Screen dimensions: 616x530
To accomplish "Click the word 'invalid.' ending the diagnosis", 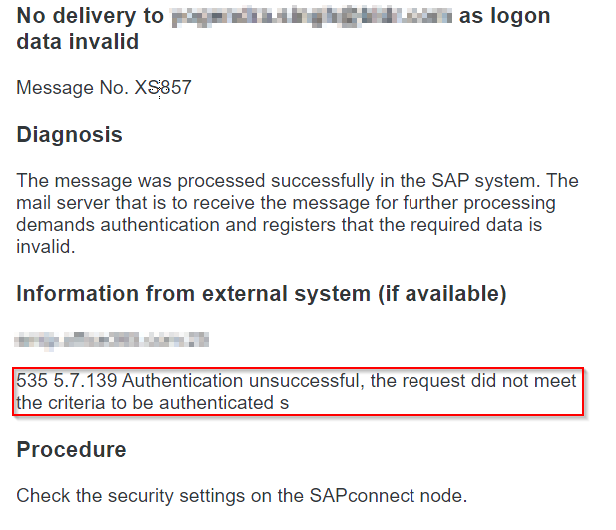I will [x=46, y=247].
